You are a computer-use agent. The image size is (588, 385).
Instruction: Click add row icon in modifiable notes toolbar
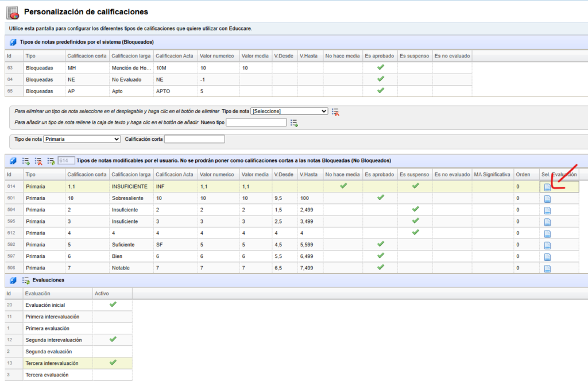point(26,161)
